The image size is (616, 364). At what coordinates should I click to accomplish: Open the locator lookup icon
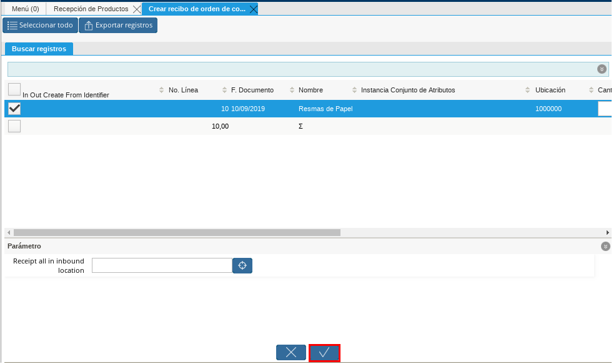(x=242, y=265)
